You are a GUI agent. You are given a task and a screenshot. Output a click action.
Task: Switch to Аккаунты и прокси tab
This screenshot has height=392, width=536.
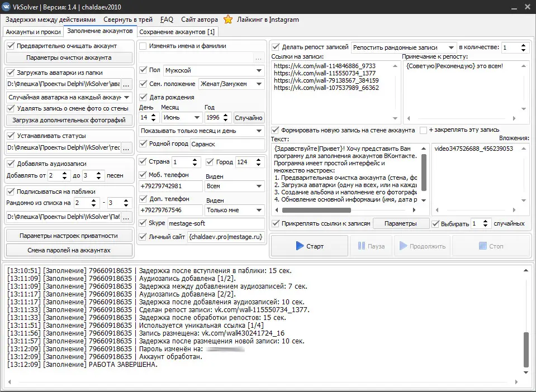pyautogui.click(x=32, y=32)
